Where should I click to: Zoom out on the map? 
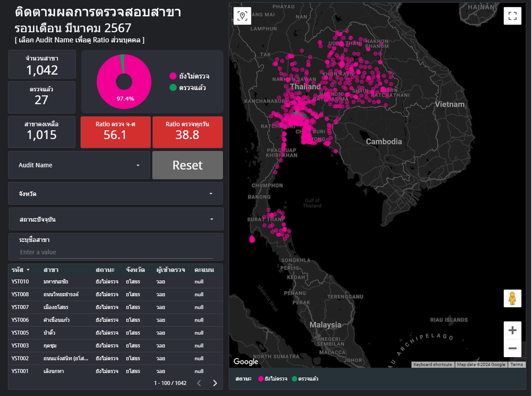512,348
